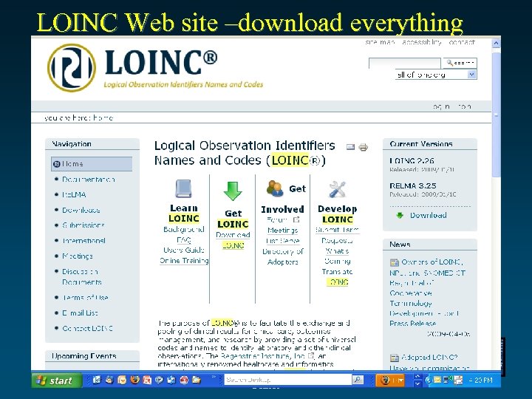The width and height of the screenshot is (532, 399).
Task: Open the Regenstrief Institute, Inc link
Action: point(262,356)
